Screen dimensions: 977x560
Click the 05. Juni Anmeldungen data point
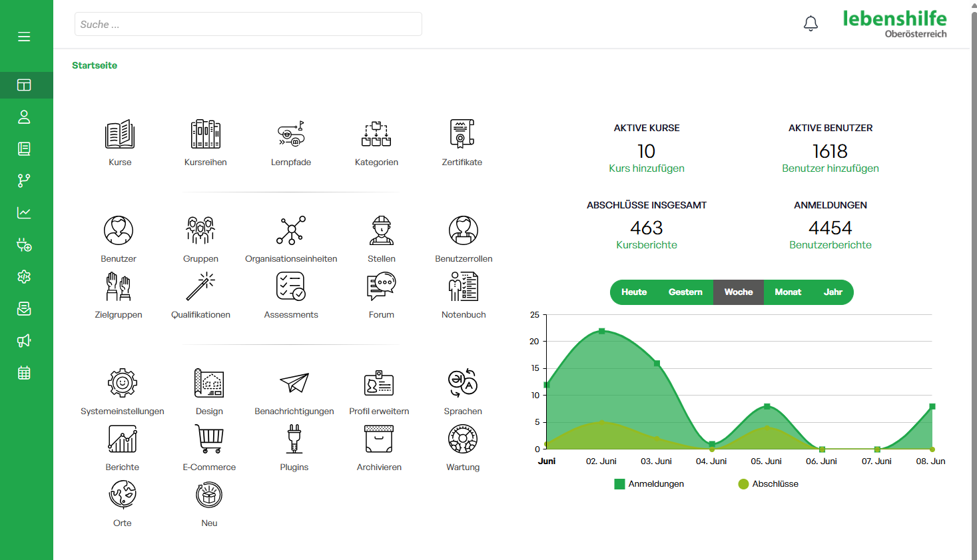point(767,406)
